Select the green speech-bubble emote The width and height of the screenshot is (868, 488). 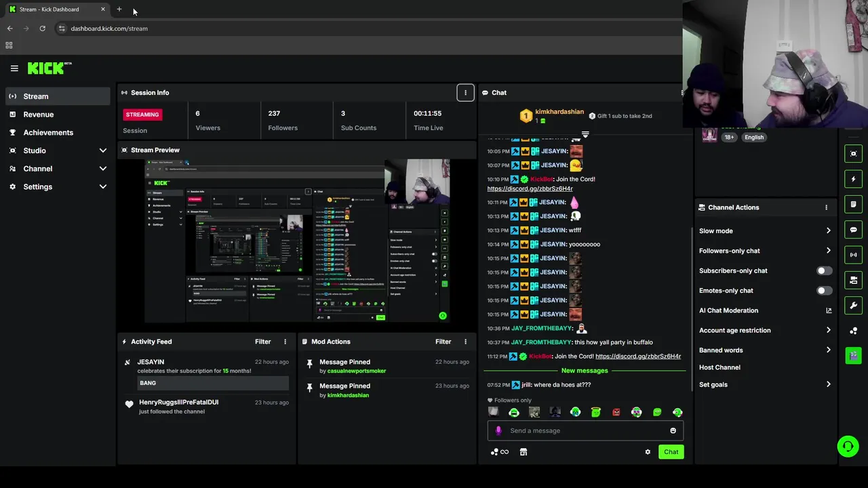pyautogui.click(x=656, y=412)
